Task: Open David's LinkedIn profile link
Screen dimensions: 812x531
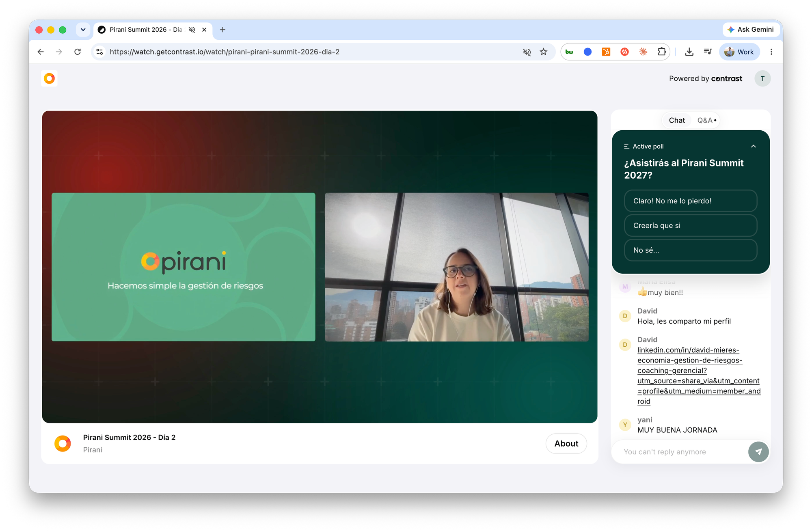Action: (699, 376)
